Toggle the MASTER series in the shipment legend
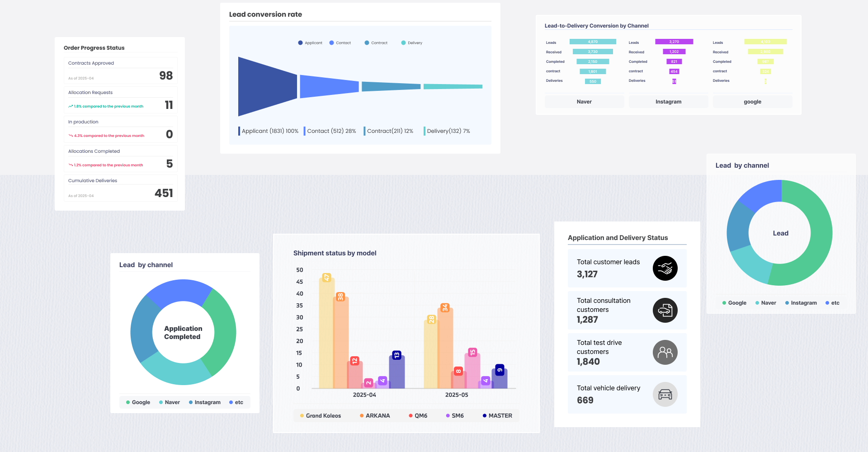The image size is (868, 452). [x=497, y=416]
